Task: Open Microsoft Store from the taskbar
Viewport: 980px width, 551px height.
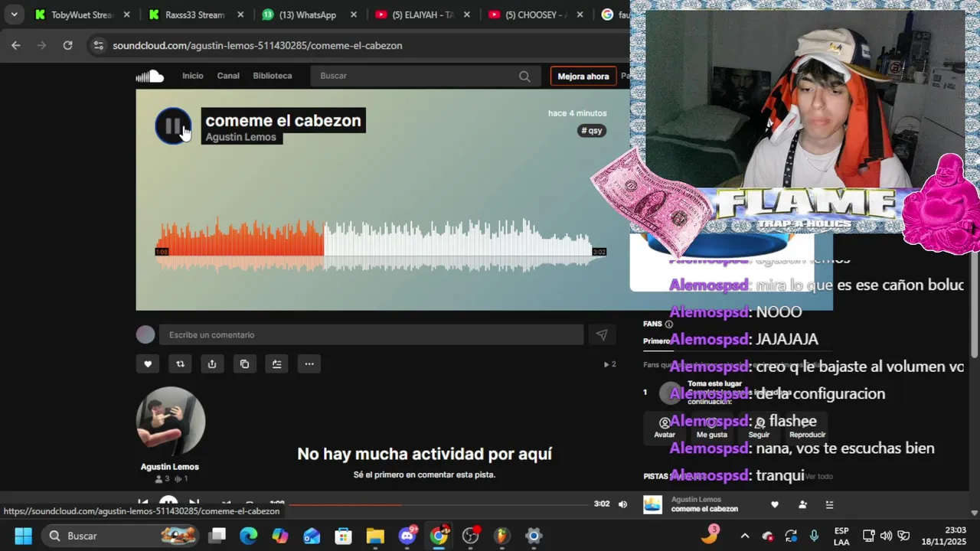Action: [x=343, y=536]
